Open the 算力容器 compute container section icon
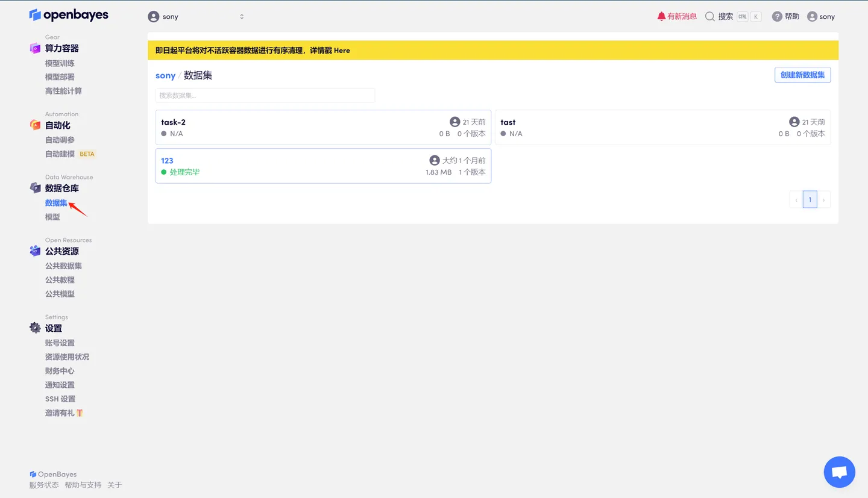 [36, 48]
